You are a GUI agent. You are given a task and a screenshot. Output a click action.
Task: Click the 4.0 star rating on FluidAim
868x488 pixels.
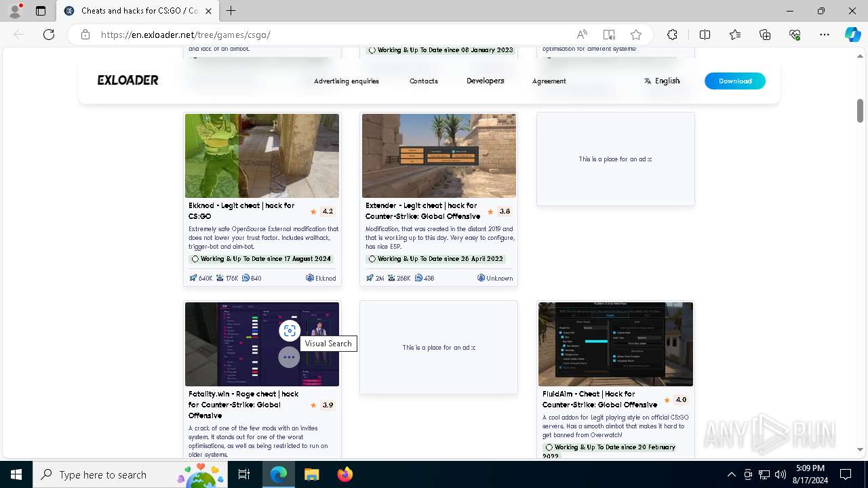676,400
